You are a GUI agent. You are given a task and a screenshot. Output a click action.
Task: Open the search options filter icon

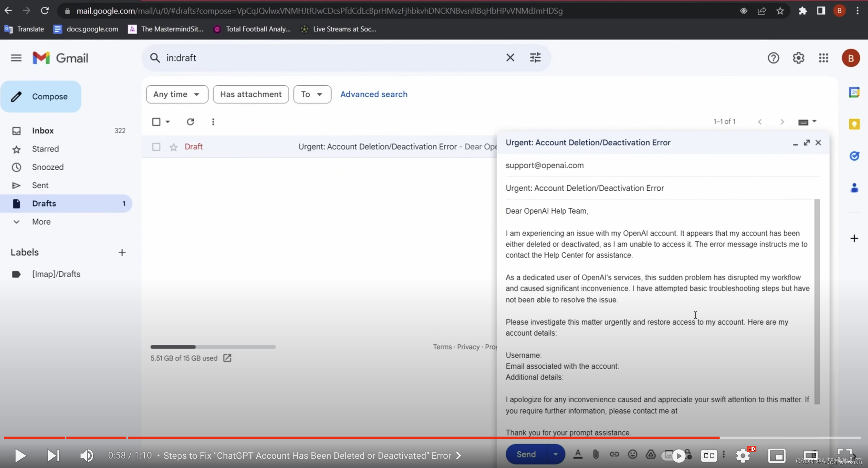[535, 58]
